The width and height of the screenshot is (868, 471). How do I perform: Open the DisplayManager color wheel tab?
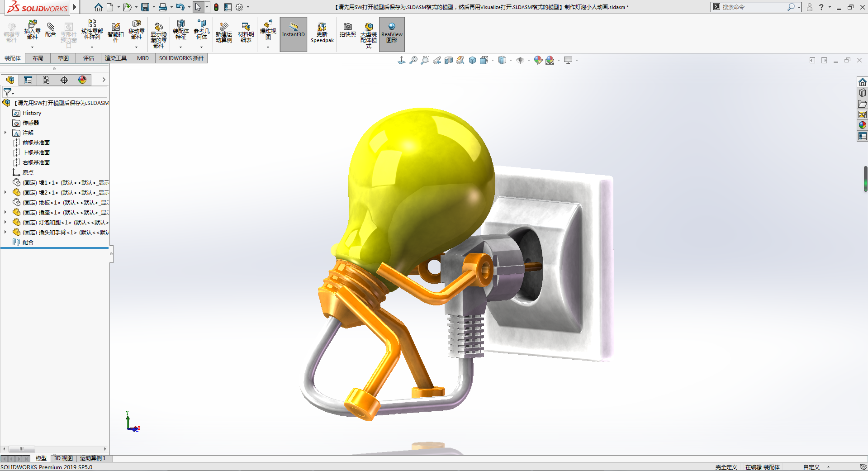pyautogui.click(x=82, y=80)
